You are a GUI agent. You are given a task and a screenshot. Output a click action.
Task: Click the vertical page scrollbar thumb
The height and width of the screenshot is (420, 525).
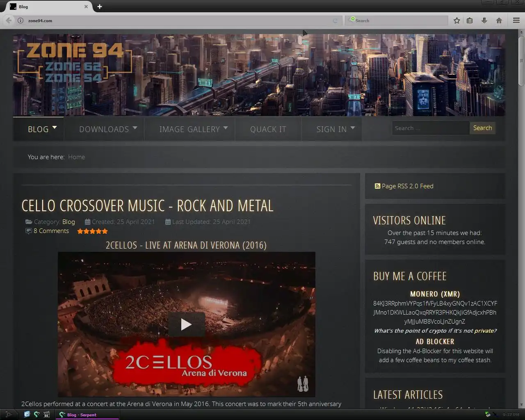(521, 61)
